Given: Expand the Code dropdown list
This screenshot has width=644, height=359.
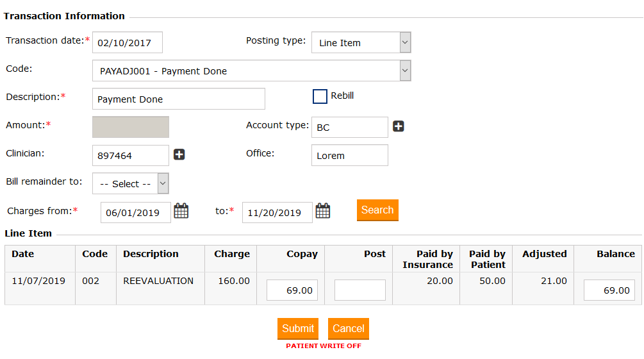Looking at the screenshot, I should tap(251, 71).
